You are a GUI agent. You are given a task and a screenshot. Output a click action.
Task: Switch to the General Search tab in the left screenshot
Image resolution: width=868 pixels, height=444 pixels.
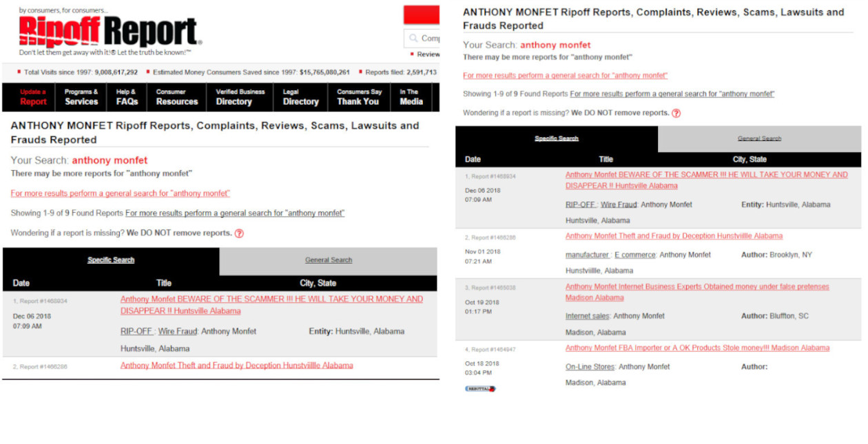pos(329,260)
